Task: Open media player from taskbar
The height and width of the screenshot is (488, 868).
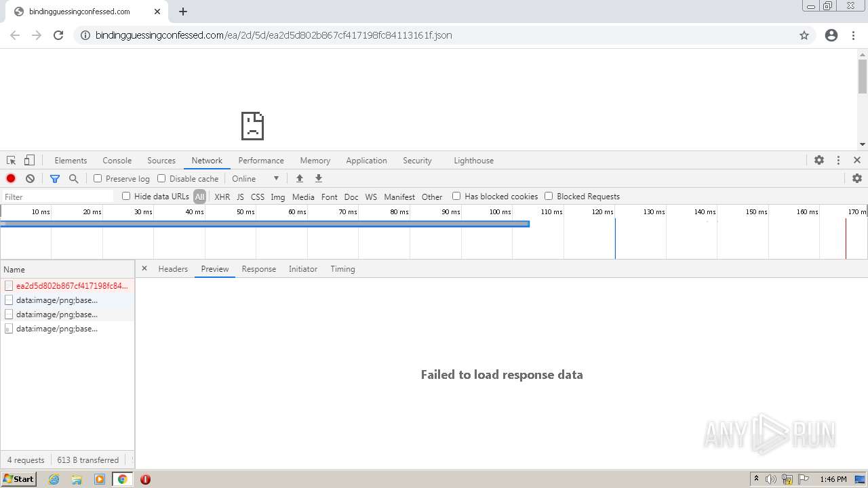Action: click(x=100, y=479)
